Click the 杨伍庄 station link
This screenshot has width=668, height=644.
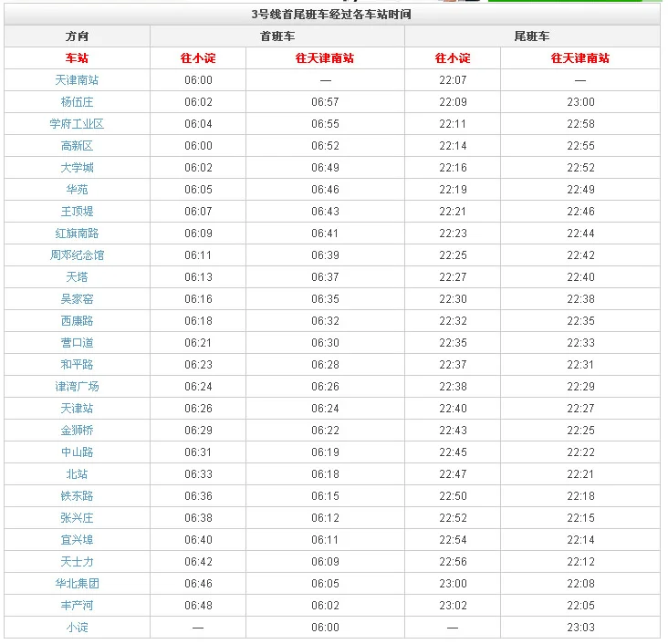pyautogui.click(x=77, y=102)
